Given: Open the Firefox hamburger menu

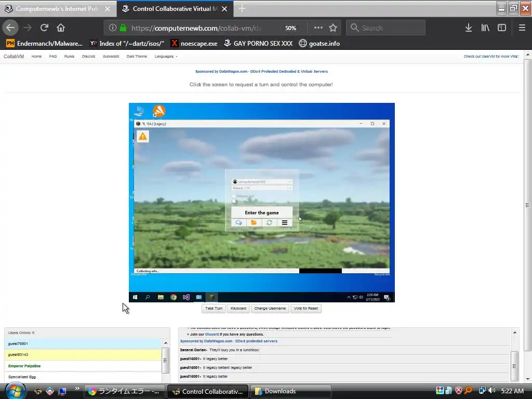Looking at the screenshot, I should pyautogui.click(x=522, y=28).
